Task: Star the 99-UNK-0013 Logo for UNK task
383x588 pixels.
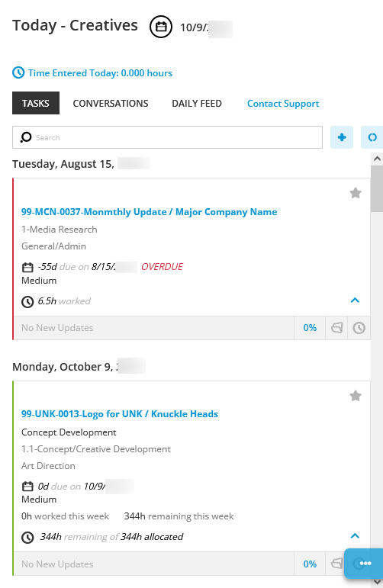Action: 356,396
